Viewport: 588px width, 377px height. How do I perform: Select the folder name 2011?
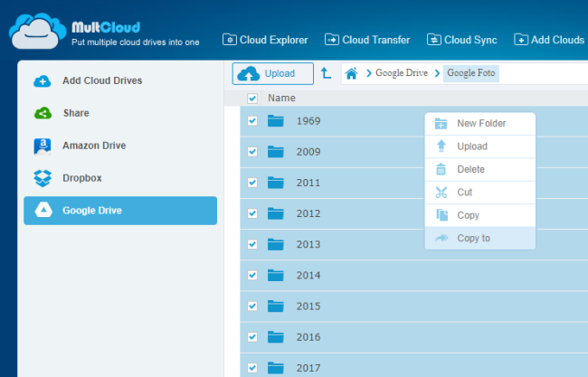[x=308, y=183]
